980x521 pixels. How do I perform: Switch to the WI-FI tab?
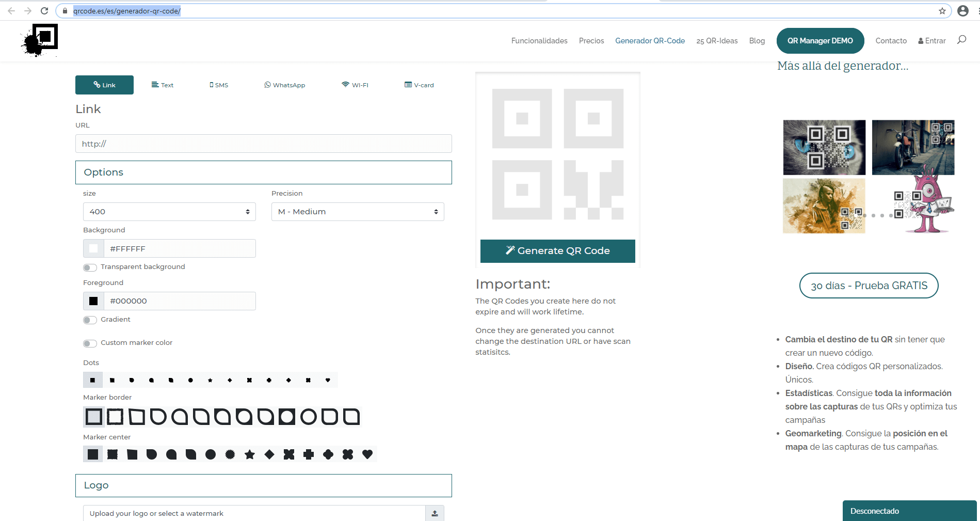pos(355,85)
